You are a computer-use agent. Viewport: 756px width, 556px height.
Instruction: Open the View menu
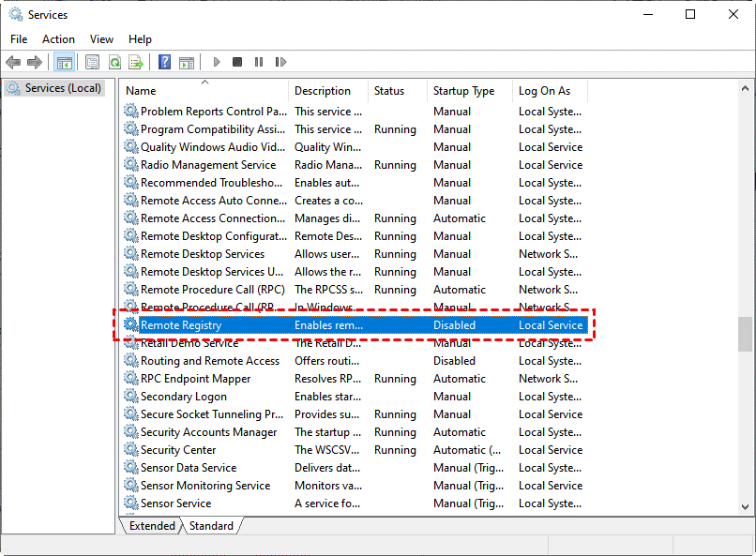pyautogui.click(x=101, y=39)
